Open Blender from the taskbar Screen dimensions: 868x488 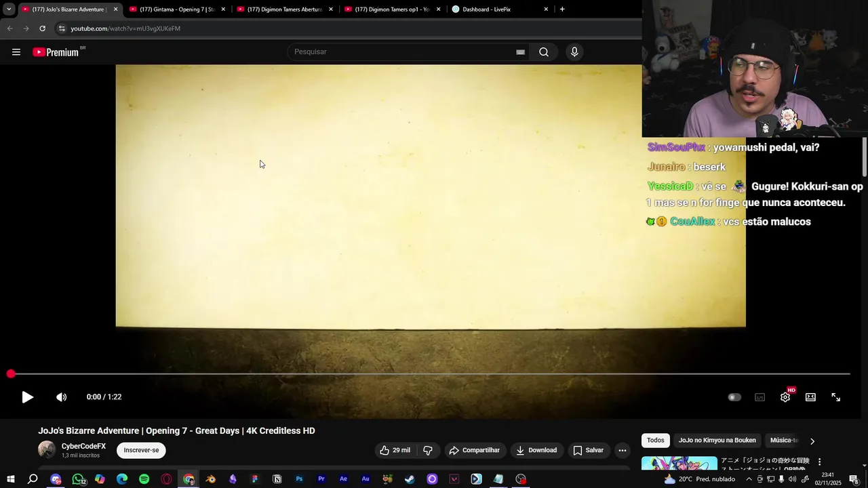click(210, 479)
